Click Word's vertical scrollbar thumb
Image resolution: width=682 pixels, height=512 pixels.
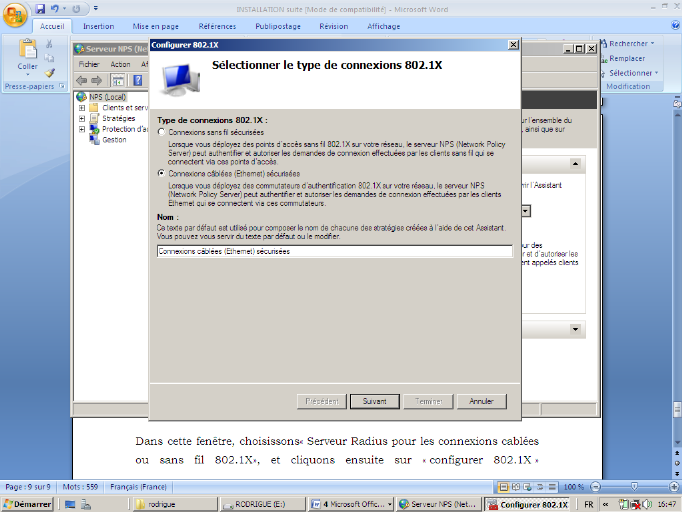click(677, 409)
